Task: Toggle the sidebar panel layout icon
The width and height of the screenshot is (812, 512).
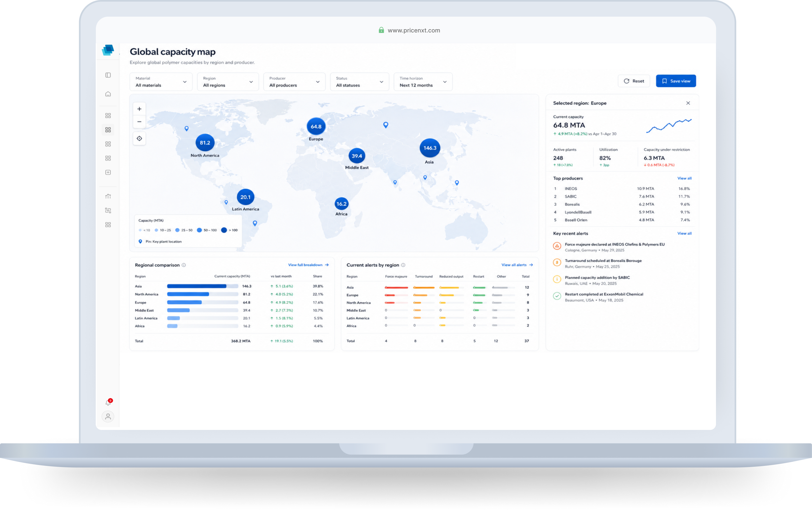Action: pos(108,75)
